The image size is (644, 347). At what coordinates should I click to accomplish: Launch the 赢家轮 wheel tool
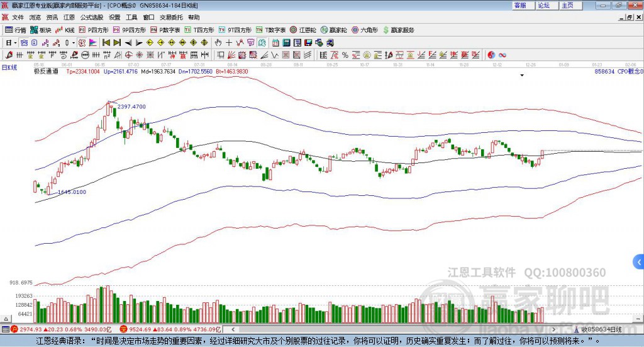click(333, 30)
